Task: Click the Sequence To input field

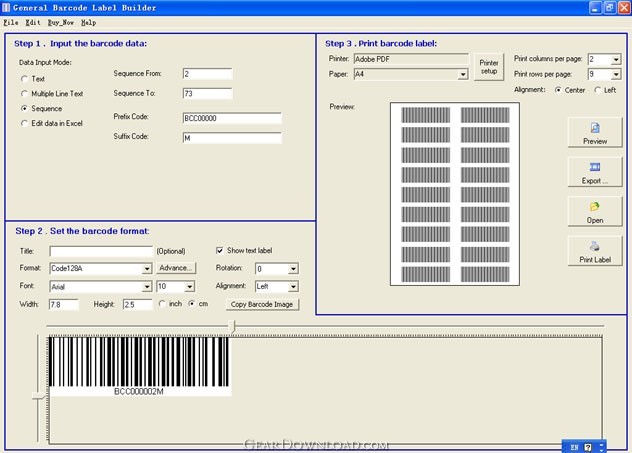Action: click(208, 94)
